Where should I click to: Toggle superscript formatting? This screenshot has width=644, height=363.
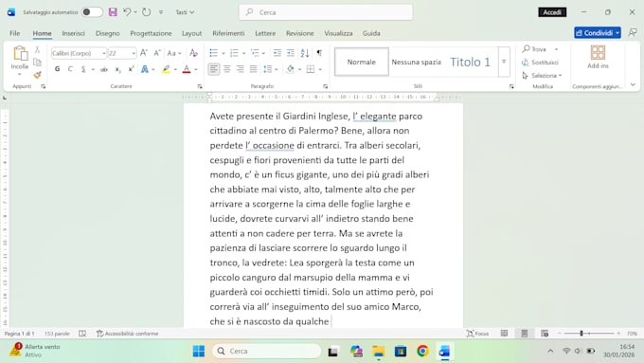coord(131,69)
